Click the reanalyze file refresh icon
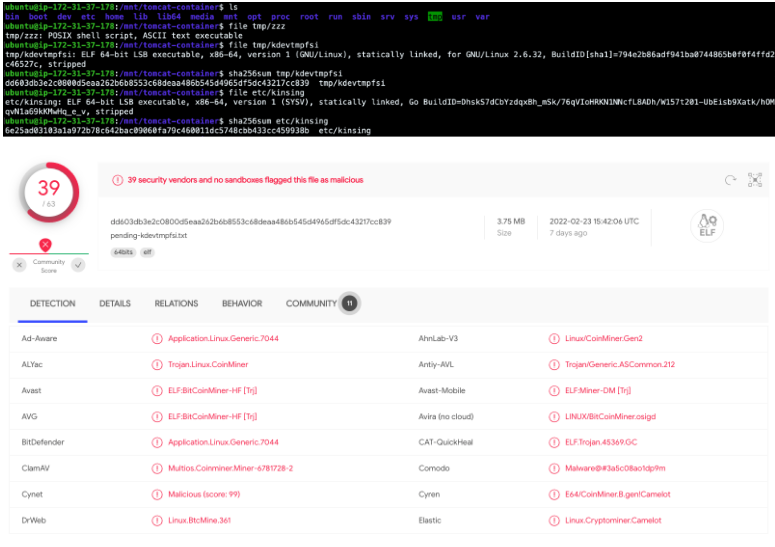The image size is (775, 547). coord(731,180)
